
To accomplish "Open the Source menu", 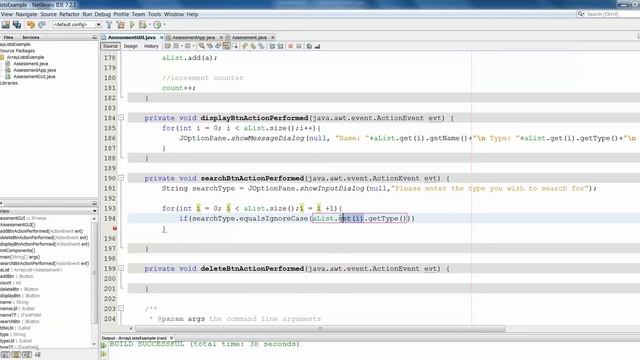I will pyautogui.click(x=48, y=14).
